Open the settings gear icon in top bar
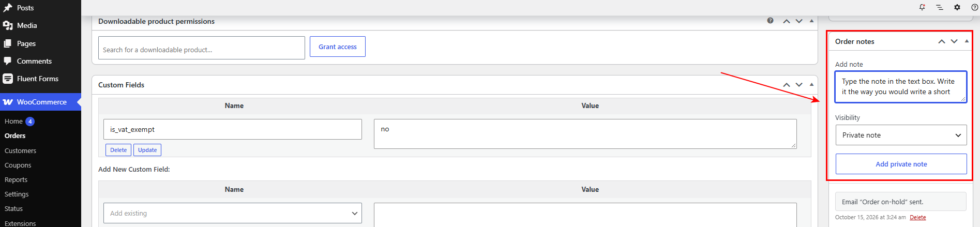Screen dimensions: 980x227 pos(957,7)
